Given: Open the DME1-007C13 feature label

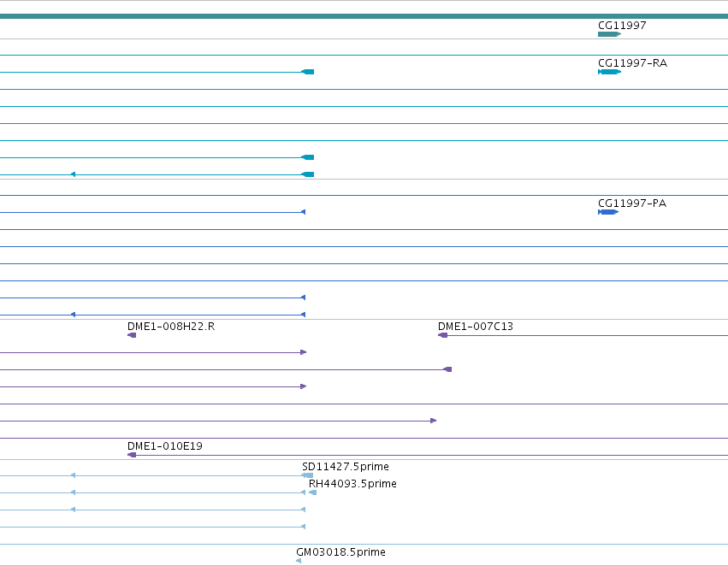Looking at the screenshot, I should click(476, 327).
